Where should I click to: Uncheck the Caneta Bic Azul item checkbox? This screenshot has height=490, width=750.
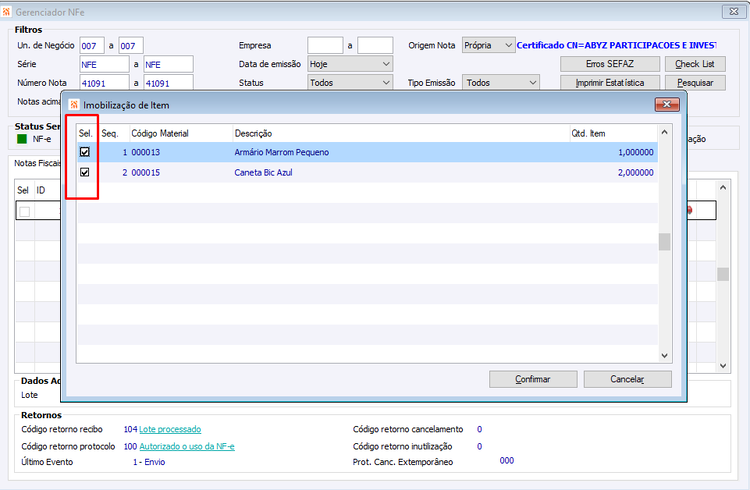(85, 172)
